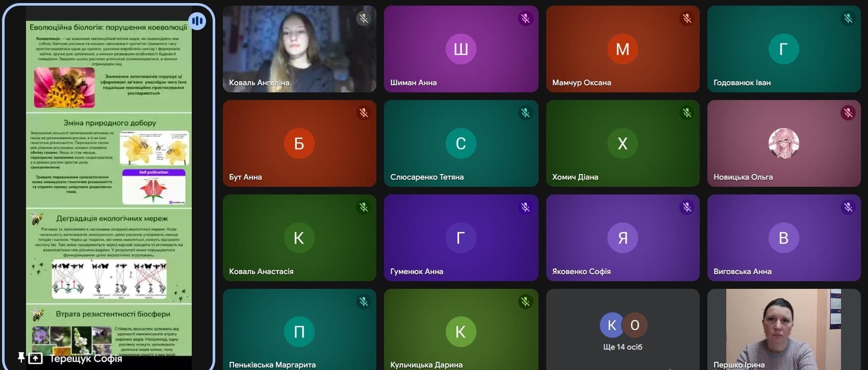Select Новицька Ольга's profile picture
This screenshot has width=868, height=370.
pyautogui.click(x=784, y=143)
